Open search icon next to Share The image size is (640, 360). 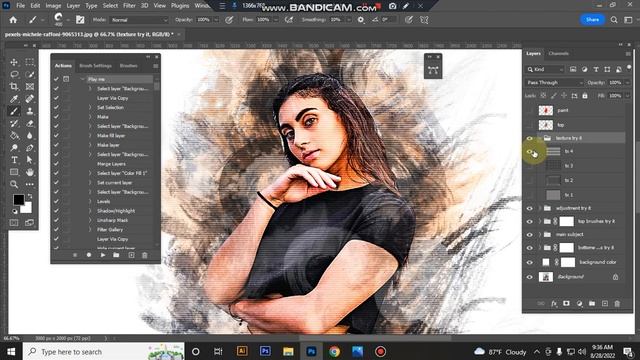click(x=614, y=20)
